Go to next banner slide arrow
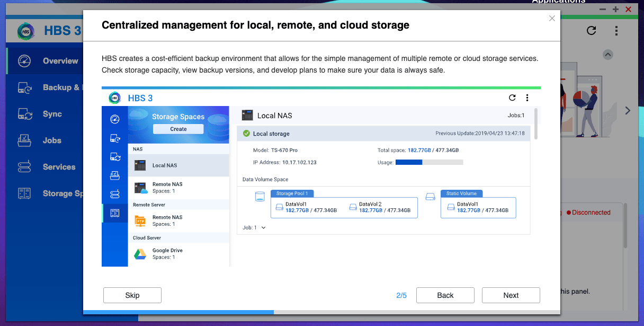Viewport: 644px width, 326px height. tap(628, 110)
